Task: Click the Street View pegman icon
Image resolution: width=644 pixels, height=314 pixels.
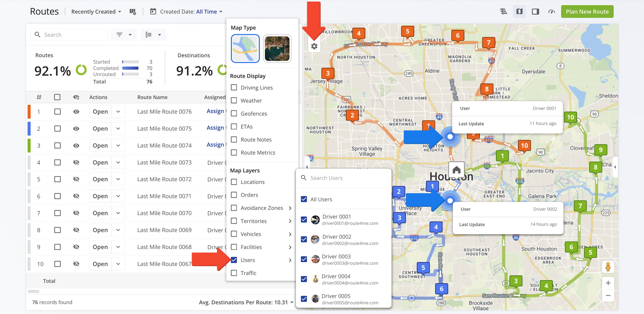Action: (608, 267)
